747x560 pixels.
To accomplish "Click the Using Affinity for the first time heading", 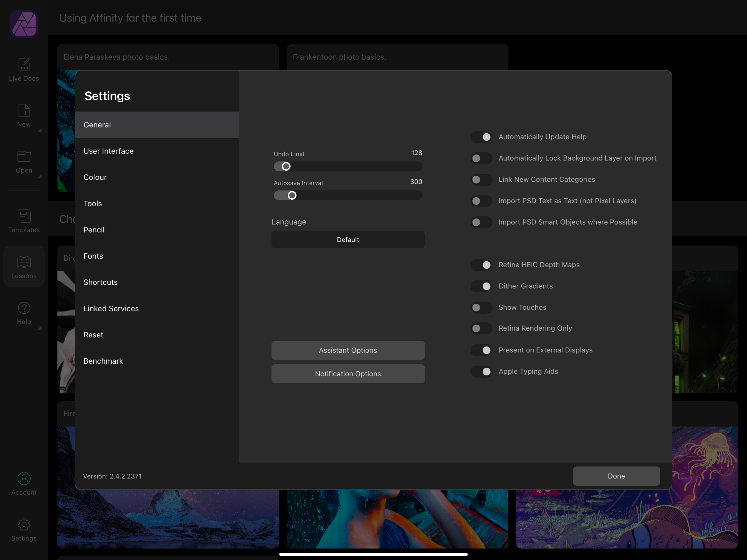I will coord(130,17).
